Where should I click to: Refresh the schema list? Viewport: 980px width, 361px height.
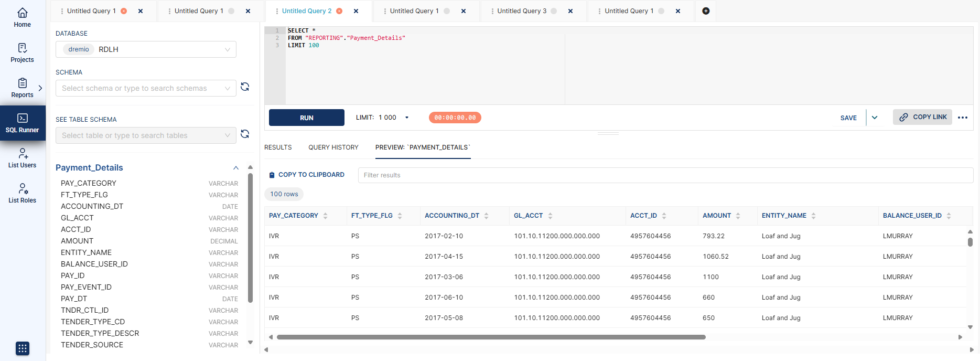[x=245, y=87]
